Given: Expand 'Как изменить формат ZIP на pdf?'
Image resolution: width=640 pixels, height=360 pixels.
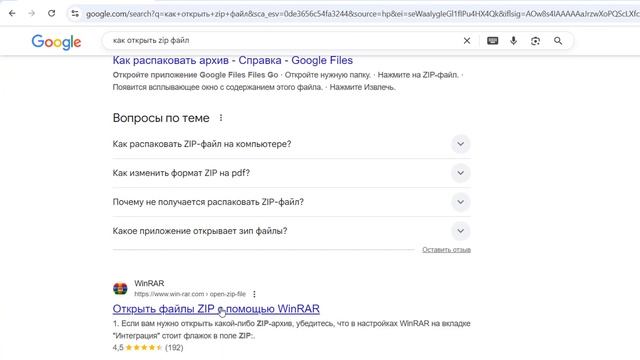Looking at the screenshot, I should click(x=291, y=173).
